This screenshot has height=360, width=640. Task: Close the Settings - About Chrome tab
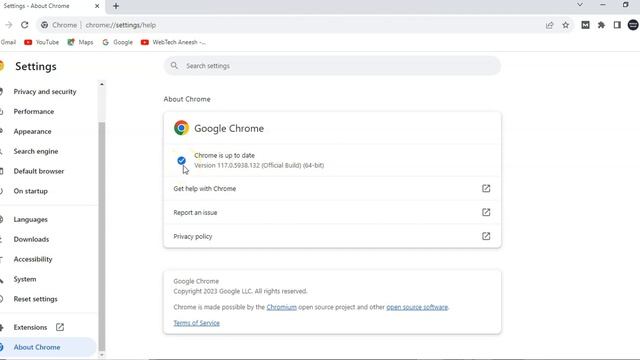click(97, 6)
